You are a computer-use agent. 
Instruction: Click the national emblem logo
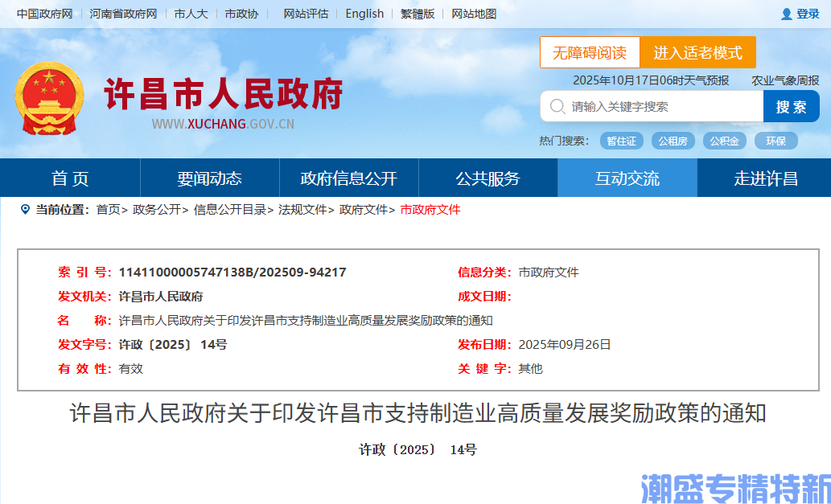pos(49,99)
